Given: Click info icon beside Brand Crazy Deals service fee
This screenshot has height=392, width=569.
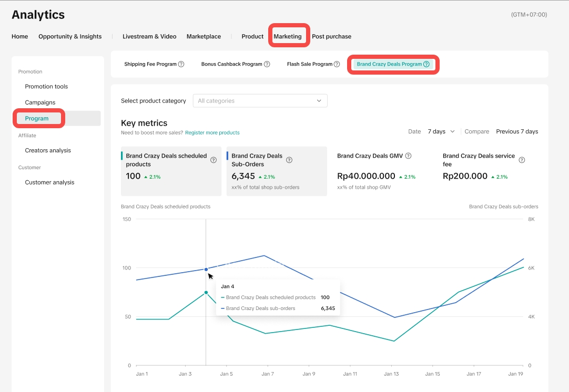Looking at the screenshot, I should click(522, 160).
